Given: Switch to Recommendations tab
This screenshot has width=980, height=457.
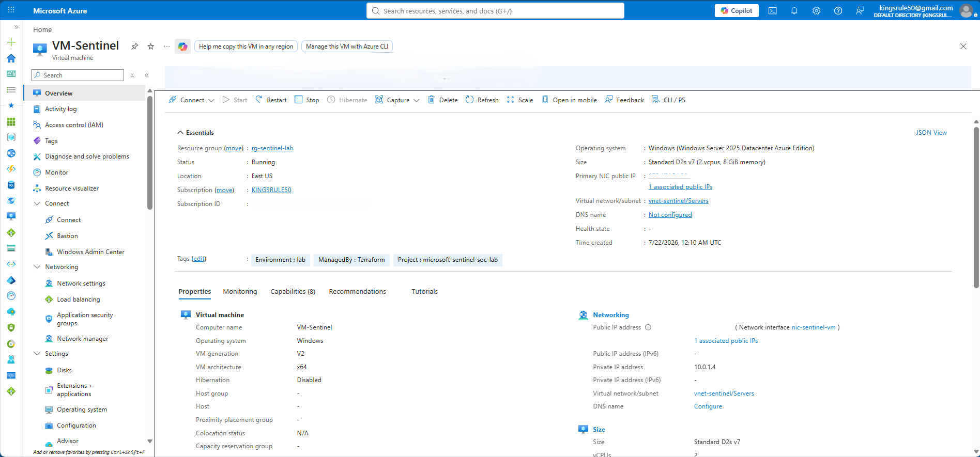Looking at the screenshot, I should click(358, 292).
